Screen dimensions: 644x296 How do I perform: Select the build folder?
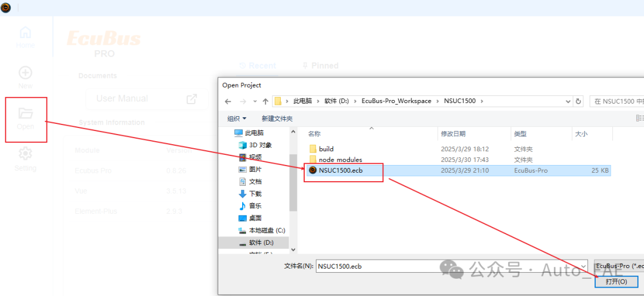tap(321, 149)
